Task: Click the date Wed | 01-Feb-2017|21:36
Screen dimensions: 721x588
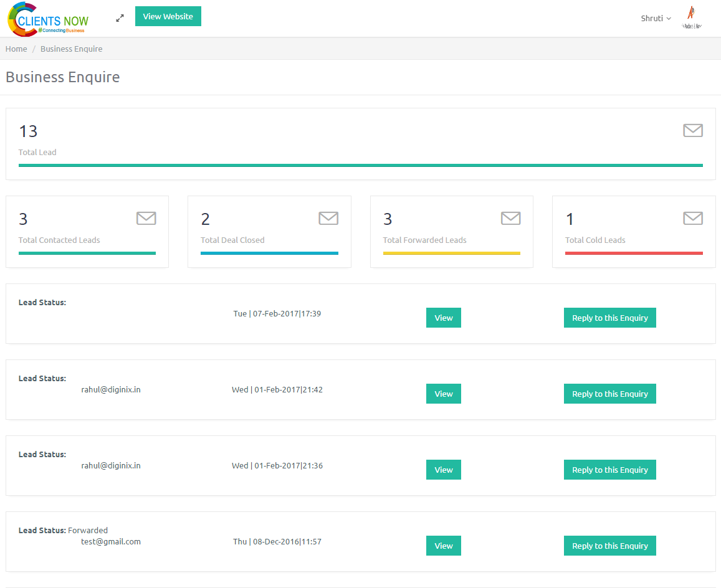Action: tap(277, 465)
